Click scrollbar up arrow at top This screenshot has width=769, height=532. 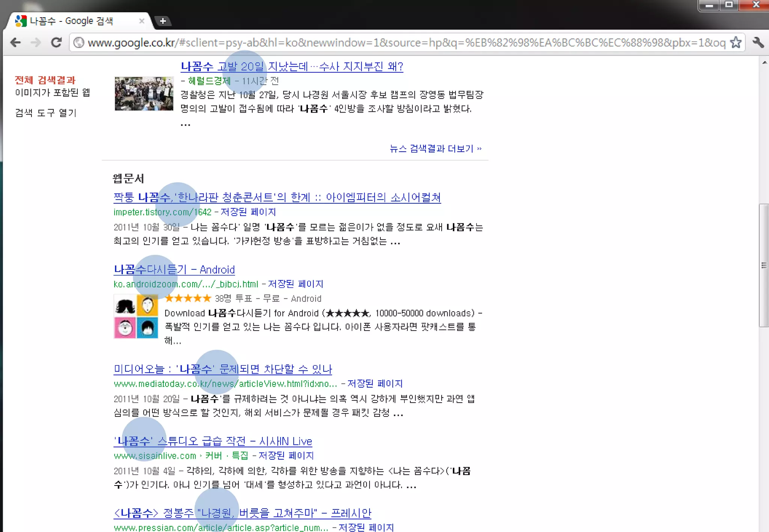[x=764, y=63]
